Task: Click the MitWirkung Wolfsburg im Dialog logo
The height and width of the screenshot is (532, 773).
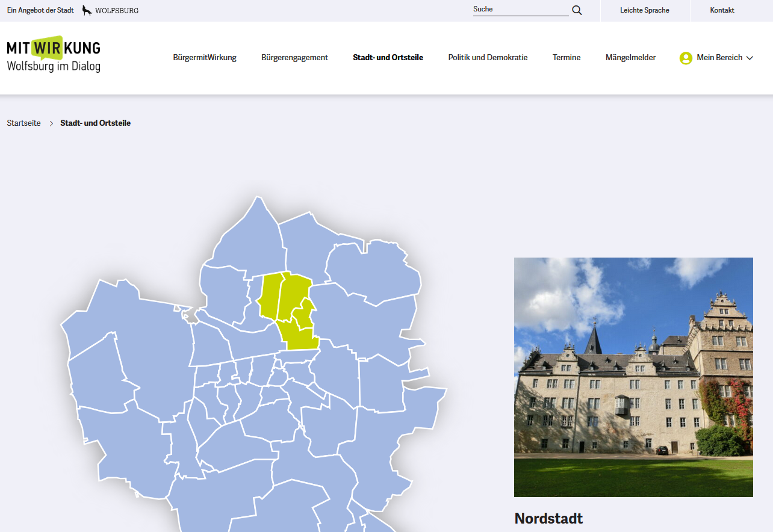Action: 54,55
